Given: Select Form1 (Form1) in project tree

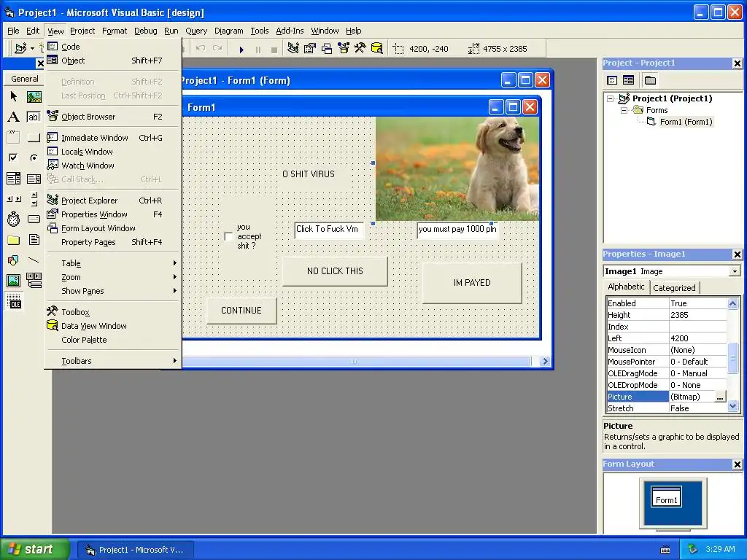Looking at the screenshot, I should click(686, 122).
